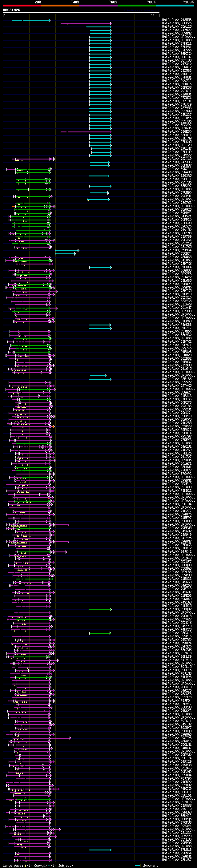Click the label UniRef100_C1M7F7

177,328
